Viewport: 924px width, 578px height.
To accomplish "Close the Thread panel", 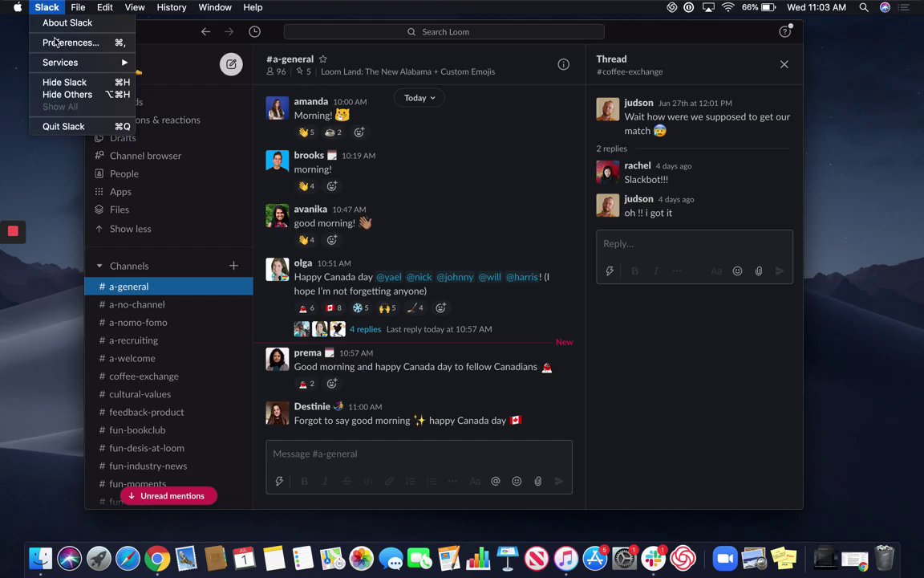I will pyautogui.click(x=784, y=64).
